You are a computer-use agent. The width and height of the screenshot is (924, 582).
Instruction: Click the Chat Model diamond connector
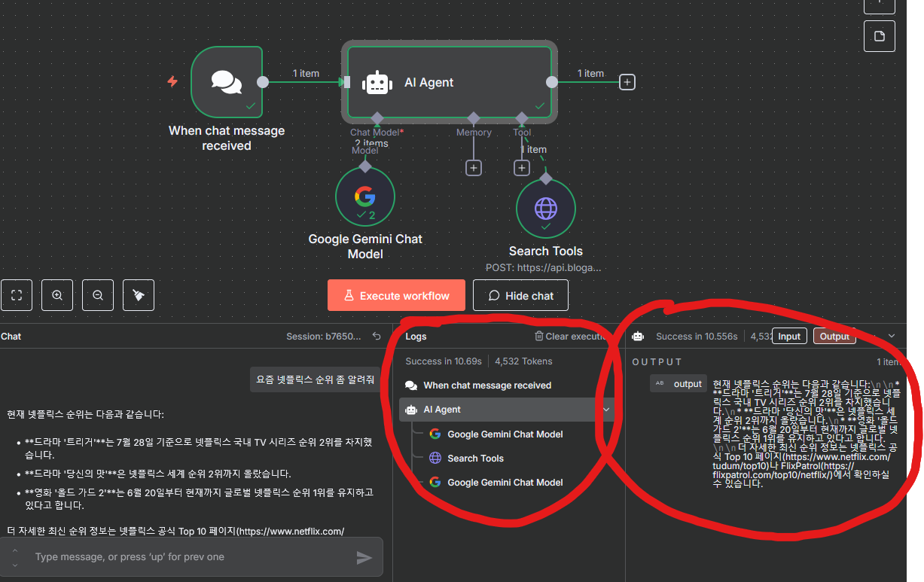377,118
